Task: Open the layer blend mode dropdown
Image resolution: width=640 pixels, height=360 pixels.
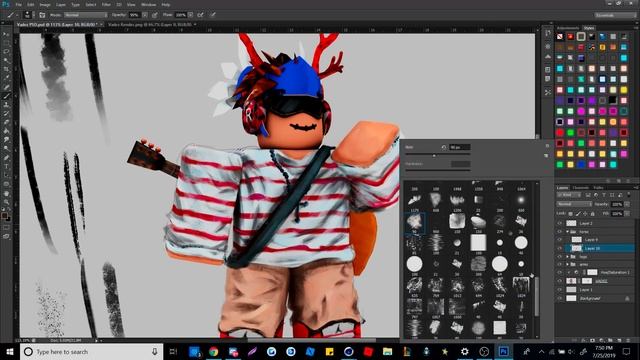Action: tap(574, 204)
